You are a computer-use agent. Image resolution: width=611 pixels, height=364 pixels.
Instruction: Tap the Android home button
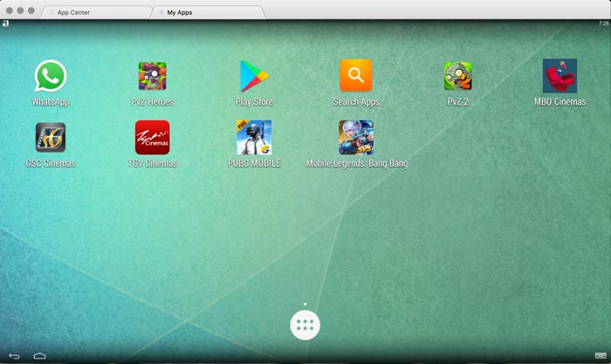(40, 356)
